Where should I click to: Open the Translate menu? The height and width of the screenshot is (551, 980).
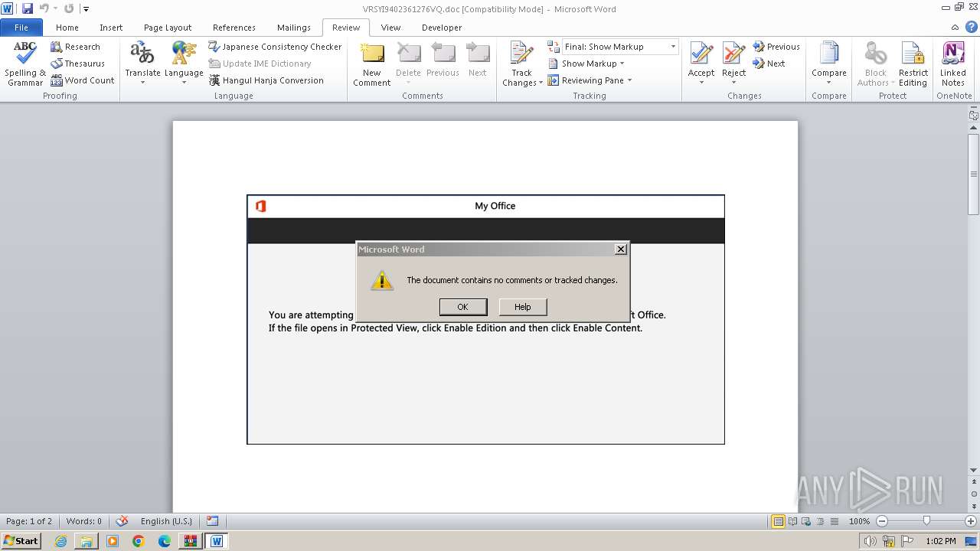(142, 63)
